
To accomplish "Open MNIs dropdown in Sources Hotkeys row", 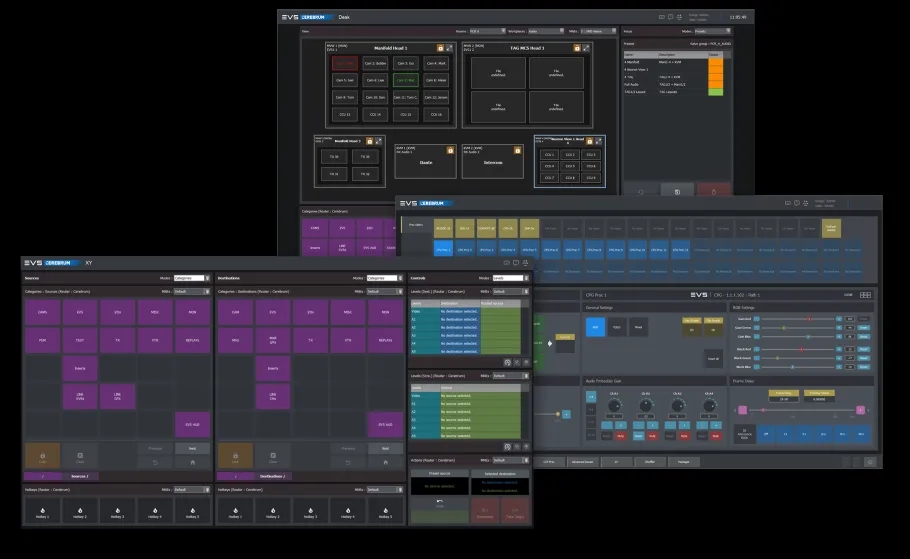I will pyautogui.click(x=192, y=490).
